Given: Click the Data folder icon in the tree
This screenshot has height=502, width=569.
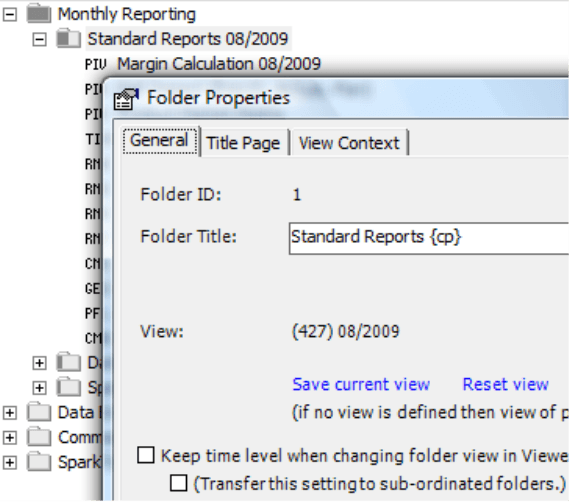Looking at the screenshot, I should tap(39, 412).
